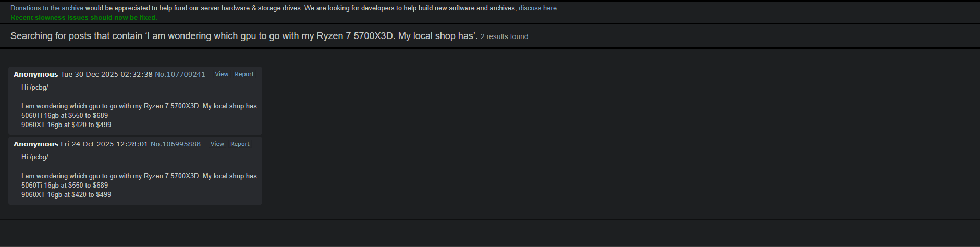Click the 'Searching for posts that contain' heading
980x247 pixels.
[244, 36]
